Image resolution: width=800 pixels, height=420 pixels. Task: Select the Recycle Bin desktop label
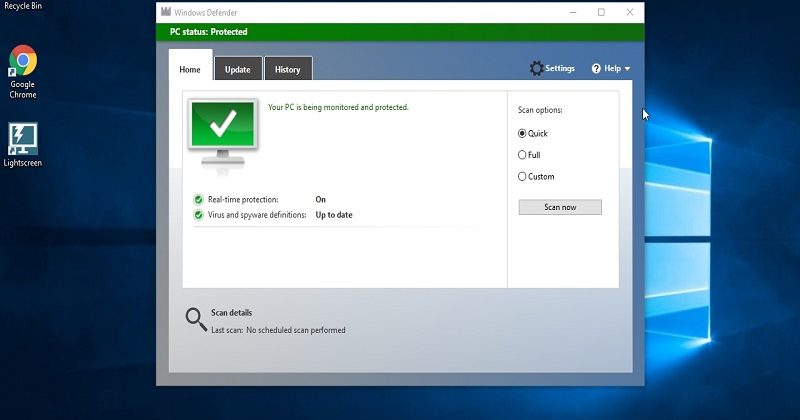tap(23, 6)
